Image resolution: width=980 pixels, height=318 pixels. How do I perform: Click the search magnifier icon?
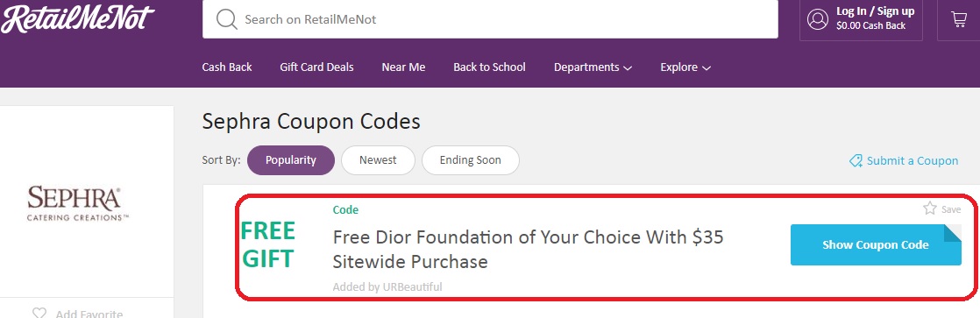point(227,19)
